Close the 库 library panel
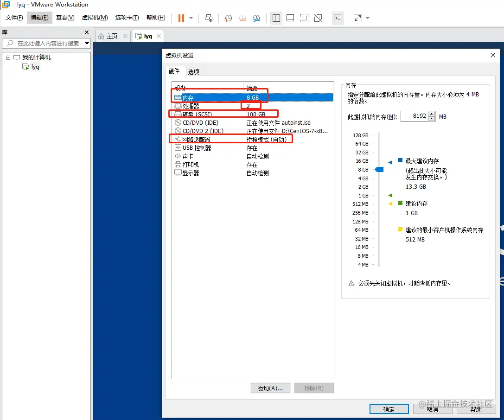The height and width of the screenshot is (420, 504). (x=86, y=32)
